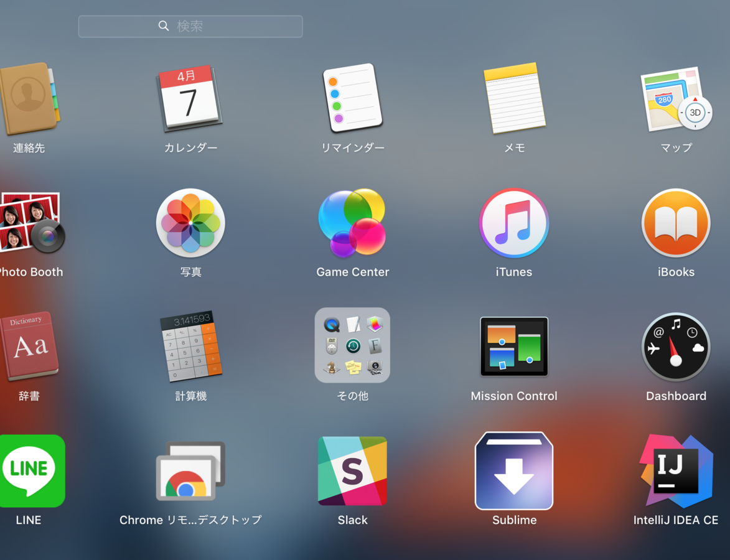Click the 計算機 label text
This screenshot has width=730, height=560.
pos(190,396)
